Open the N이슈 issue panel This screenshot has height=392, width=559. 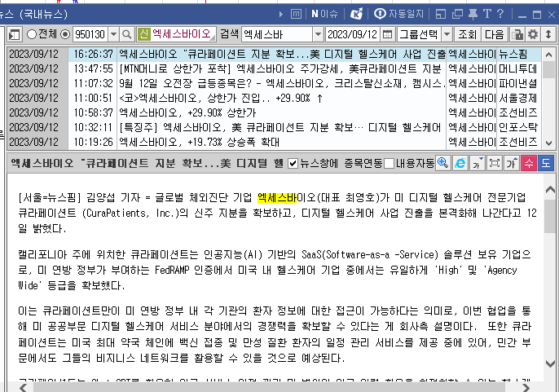coord(324,15)
